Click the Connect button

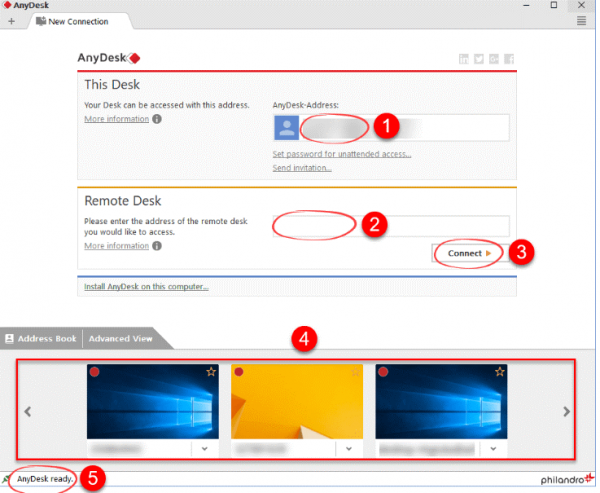click(x=469, y=253)
